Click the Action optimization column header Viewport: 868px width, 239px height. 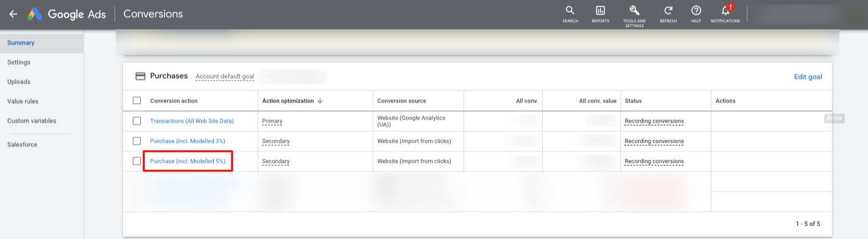pos(288,101)
